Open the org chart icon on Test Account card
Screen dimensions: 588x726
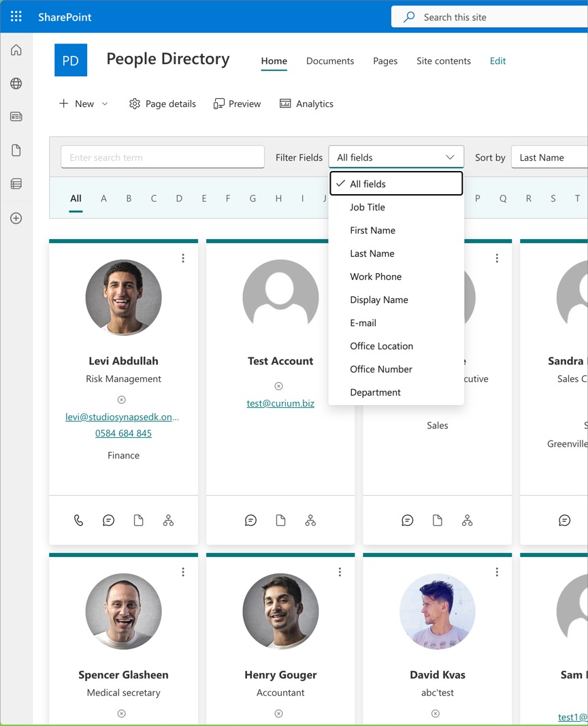pyautogui.click(x=310, y=520)
